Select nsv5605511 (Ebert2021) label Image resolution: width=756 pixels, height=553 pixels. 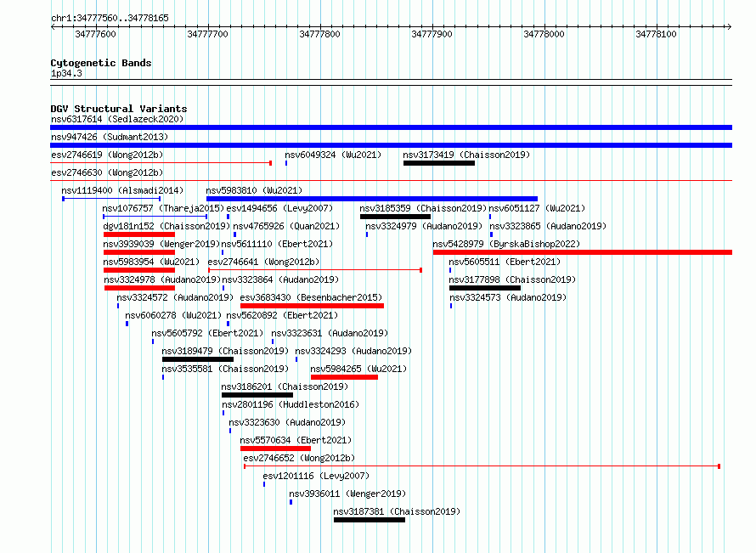(505, 262)
